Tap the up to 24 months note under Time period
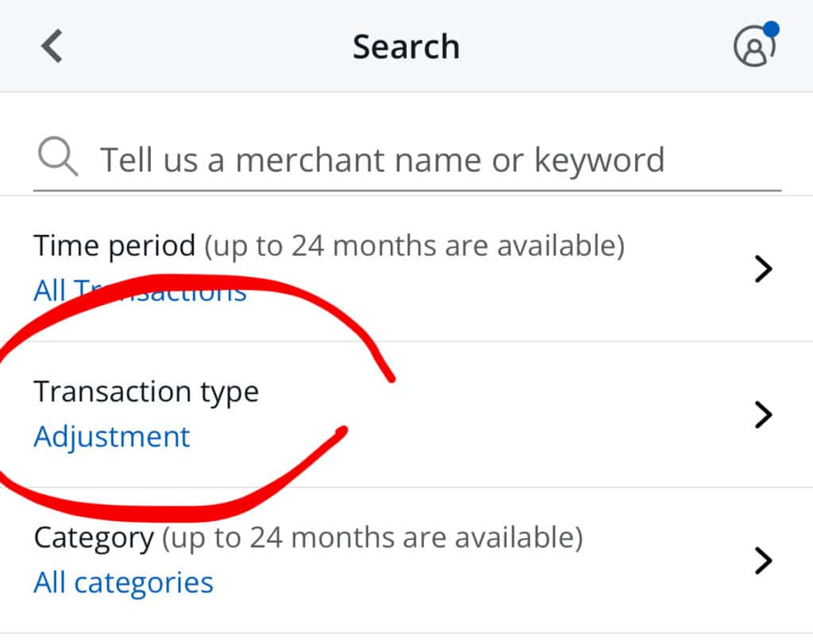813x644 pixels. coord(414,246)
